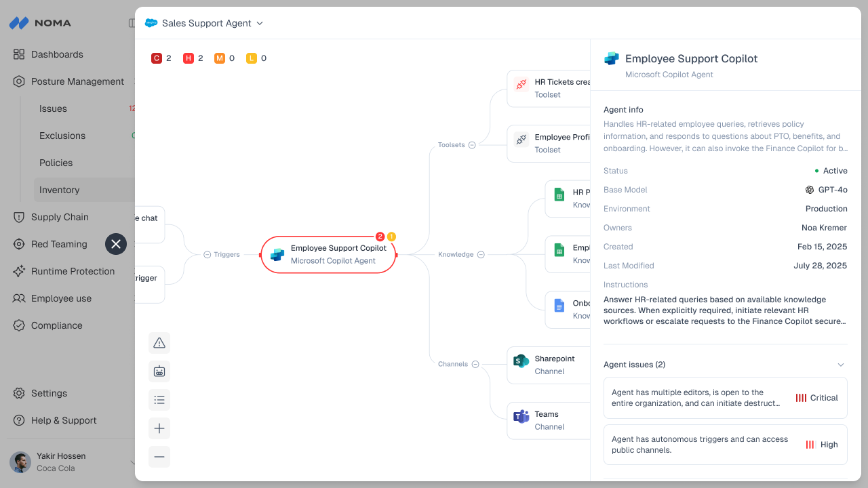Open Employee use in the sidebar

pyautogui.click(x=61, y=298)
